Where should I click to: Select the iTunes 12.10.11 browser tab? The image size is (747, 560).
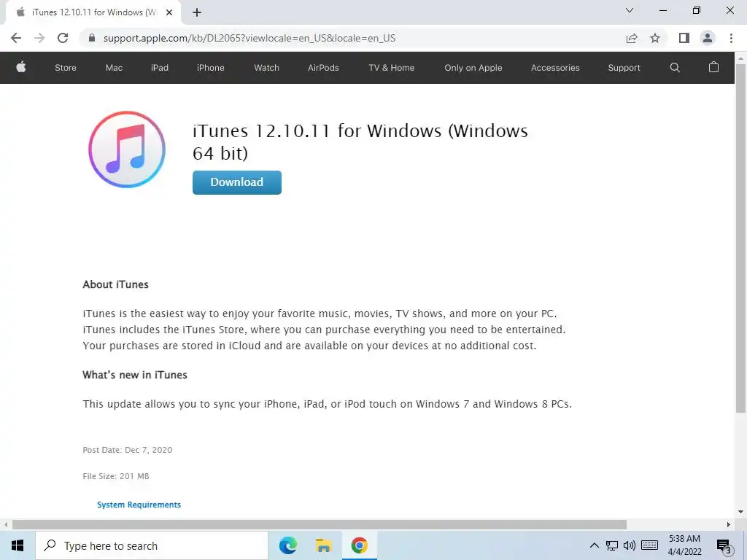click(94, 12)
